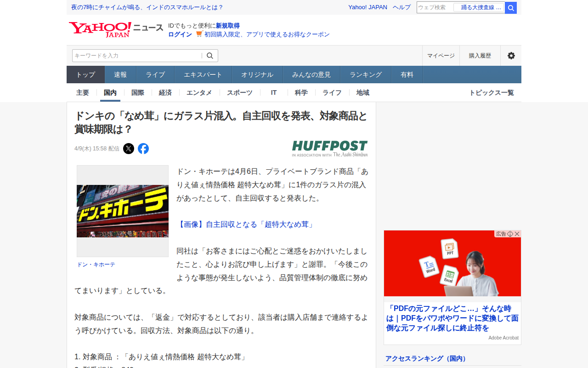Open 購入履歴 purchase history

point(480,56)
